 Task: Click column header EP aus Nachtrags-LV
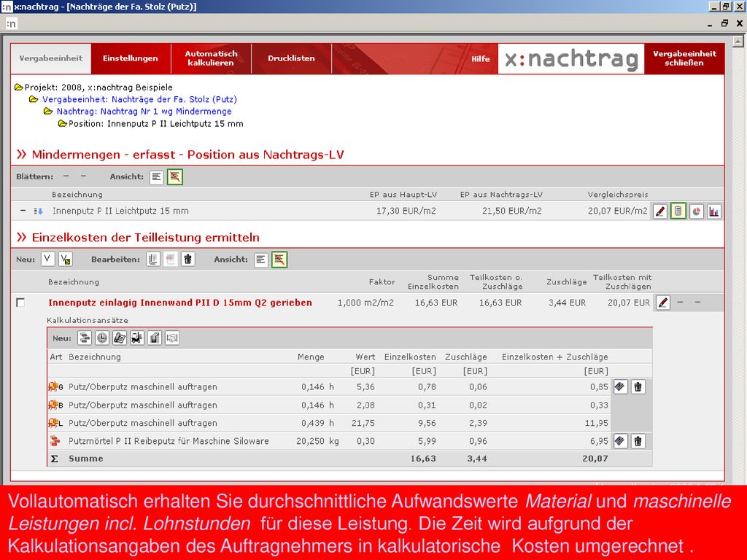(x=501, y=194)
